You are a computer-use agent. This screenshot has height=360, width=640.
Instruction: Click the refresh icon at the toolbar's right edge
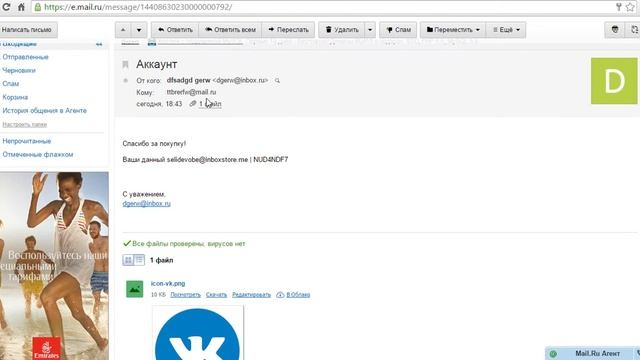pyautogui.click(x=634, y=30)
